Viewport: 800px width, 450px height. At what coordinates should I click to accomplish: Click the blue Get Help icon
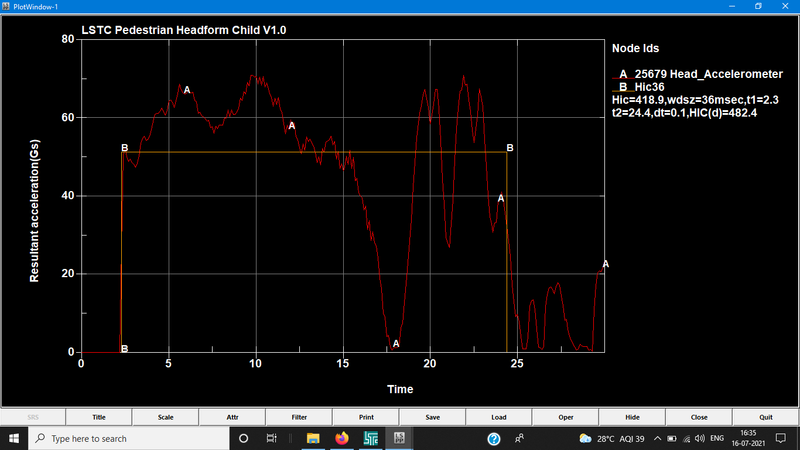pyautogui.click(x=494, y=438)
